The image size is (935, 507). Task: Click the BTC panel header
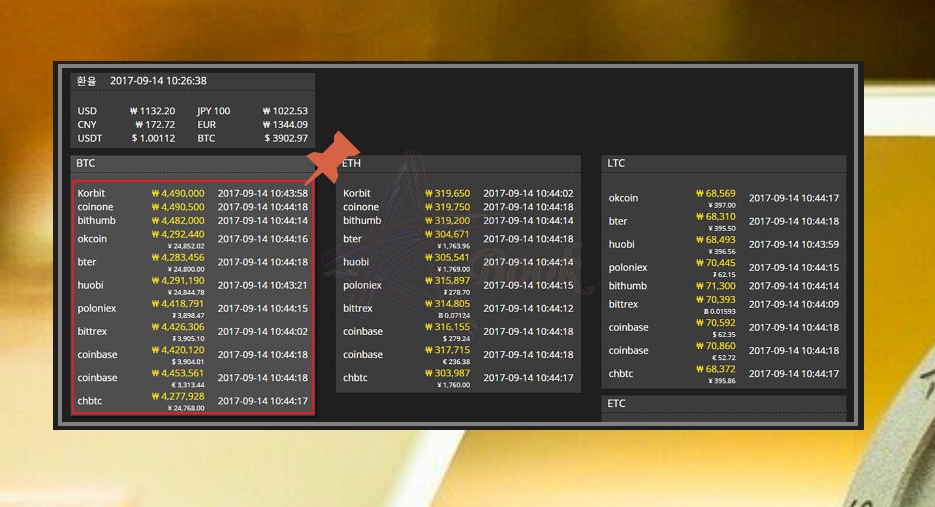pos(193,163)
